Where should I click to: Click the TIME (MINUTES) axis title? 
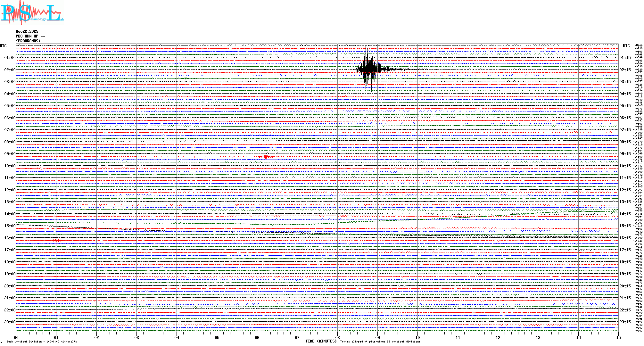tap(321, 341)
